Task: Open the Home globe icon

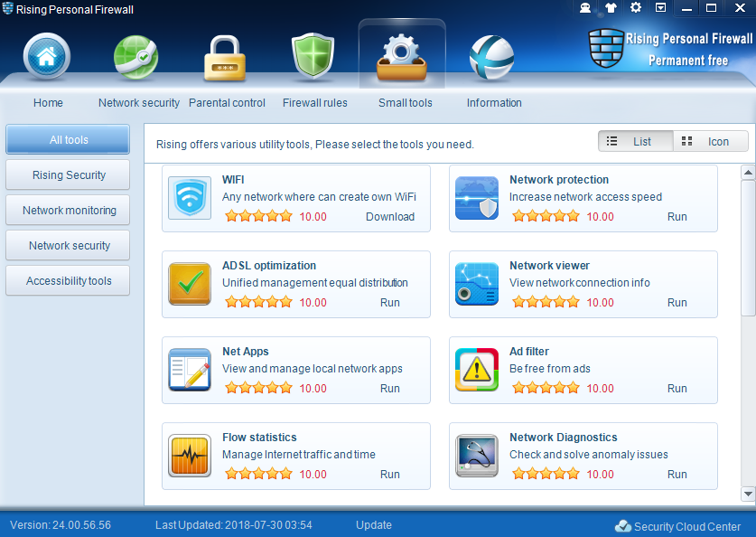Action: [47, 56]
